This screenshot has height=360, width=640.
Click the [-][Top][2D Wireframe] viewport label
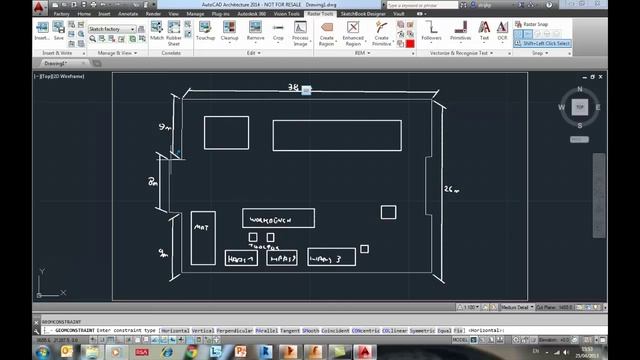pyautogui.click(x=60, y=76)
